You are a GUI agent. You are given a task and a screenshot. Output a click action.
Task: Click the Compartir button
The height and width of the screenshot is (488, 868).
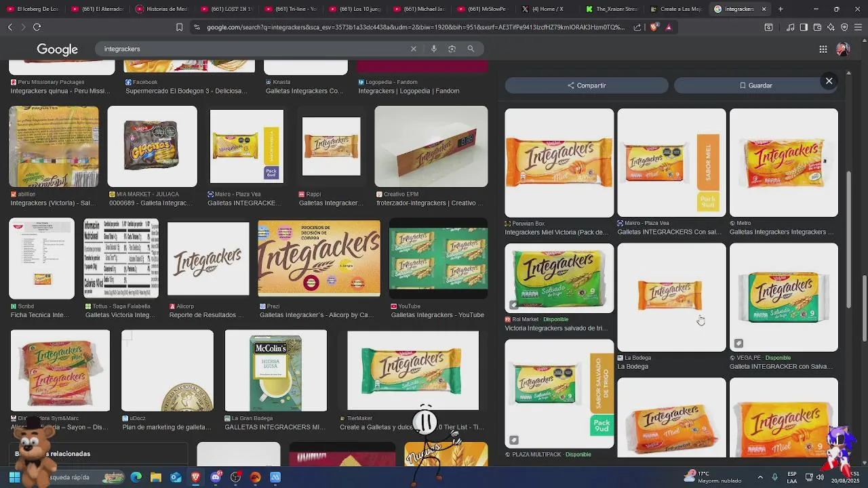coord(587,85)
